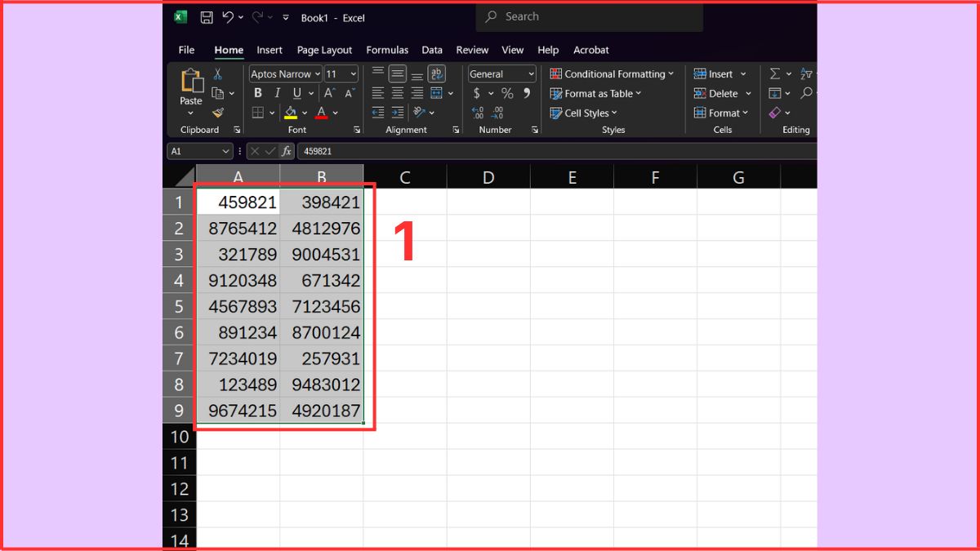Click the Format as Table button
Image resolution: width=980 pixels, height=551 pixels.
pos(595,93)
